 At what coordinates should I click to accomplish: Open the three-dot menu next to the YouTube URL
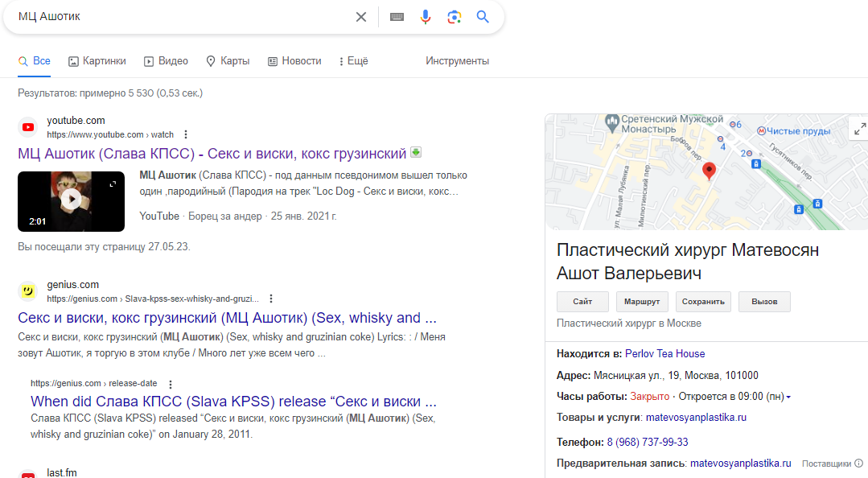click(x=186, y=134)
